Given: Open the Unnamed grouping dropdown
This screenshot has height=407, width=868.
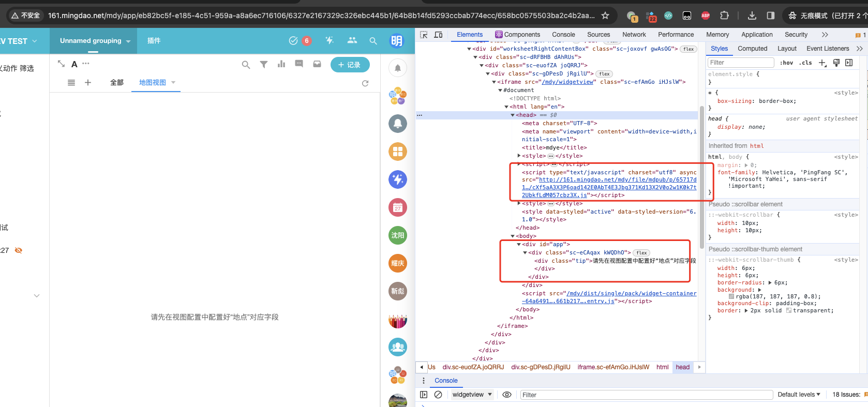Looking at the screenshot, I should point(95,41).
